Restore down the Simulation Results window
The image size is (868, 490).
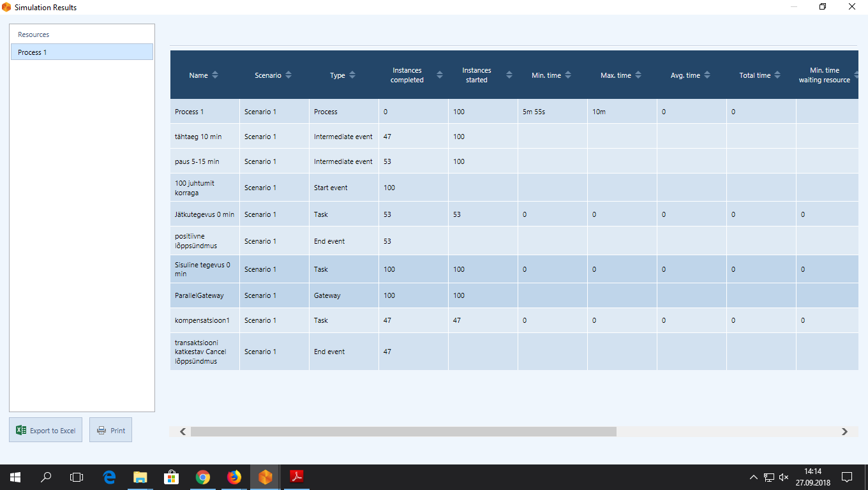tap(823, 7)
